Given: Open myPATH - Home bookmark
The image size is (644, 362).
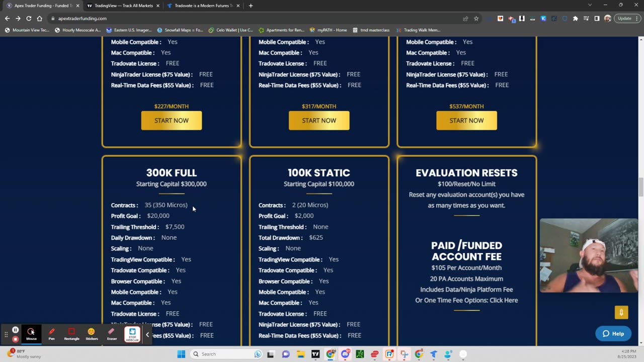Looking at the screenshot, I should pos(328,30).
